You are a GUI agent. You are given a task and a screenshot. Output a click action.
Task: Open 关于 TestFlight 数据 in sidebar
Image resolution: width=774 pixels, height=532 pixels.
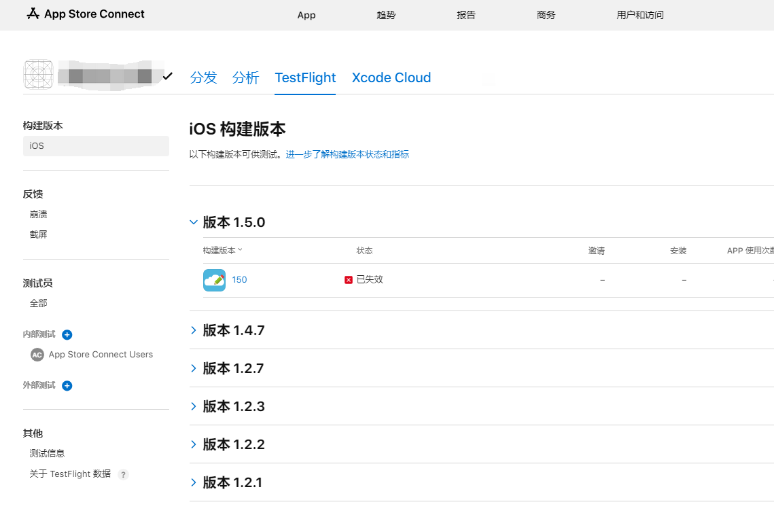pos(70,474)
